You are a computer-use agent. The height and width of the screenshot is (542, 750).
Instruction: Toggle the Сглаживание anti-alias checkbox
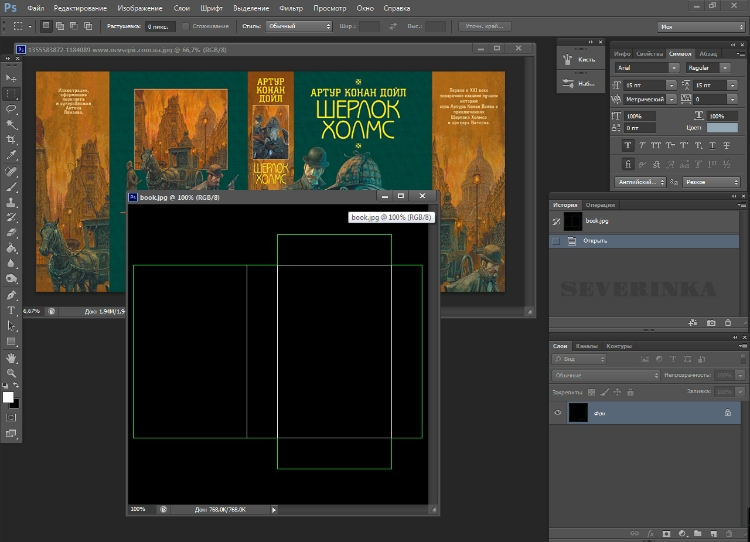click(186, 26)
